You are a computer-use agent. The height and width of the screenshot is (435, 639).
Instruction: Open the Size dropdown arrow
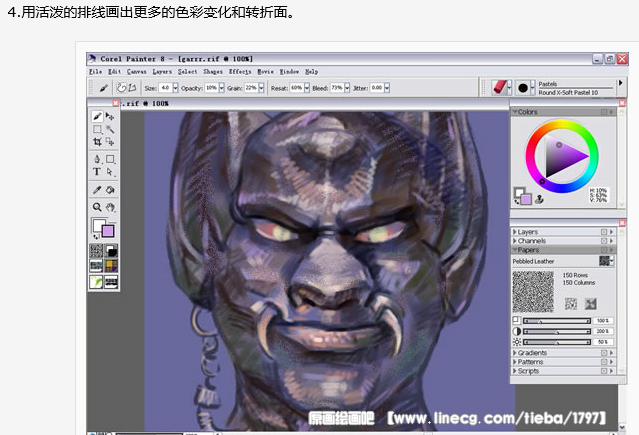click(x=176, y=88)
